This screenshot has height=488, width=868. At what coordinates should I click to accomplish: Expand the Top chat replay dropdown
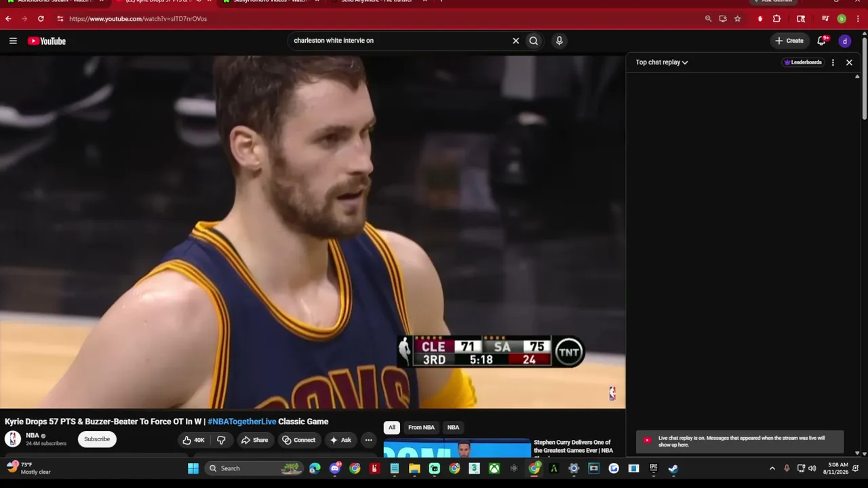tap(662, 62)
